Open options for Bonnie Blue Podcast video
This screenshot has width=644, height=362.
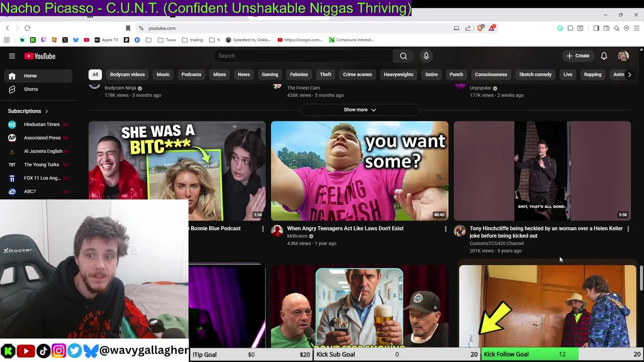(263, 229)
